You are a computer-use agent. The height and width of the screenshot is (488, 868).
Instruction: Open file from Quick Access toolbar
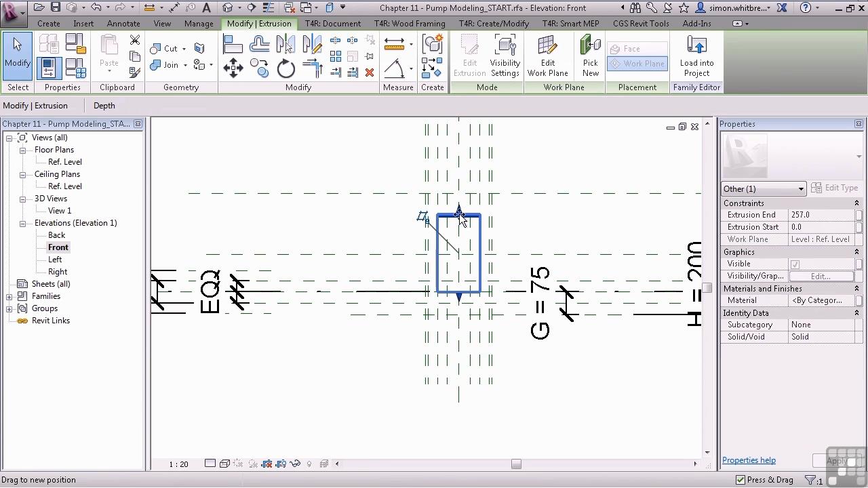tap(39, 7)
